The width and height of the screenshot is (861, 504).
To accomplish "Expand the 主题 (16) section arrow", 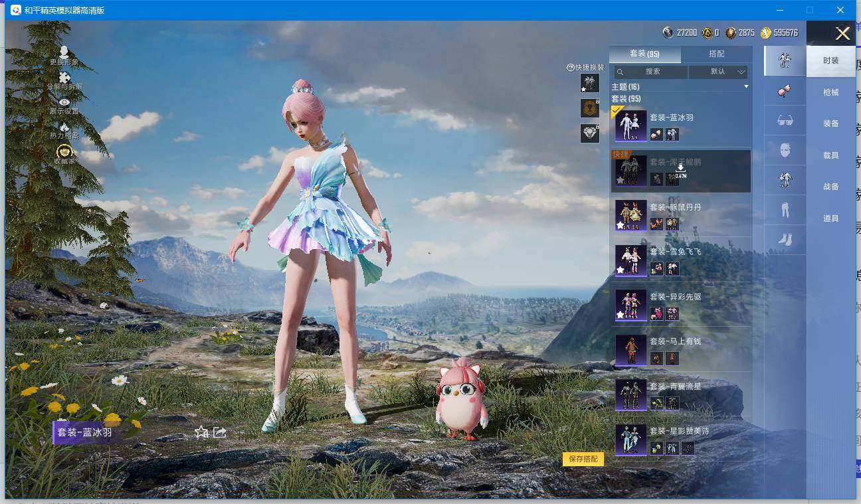I will click(x=746, y=87).
